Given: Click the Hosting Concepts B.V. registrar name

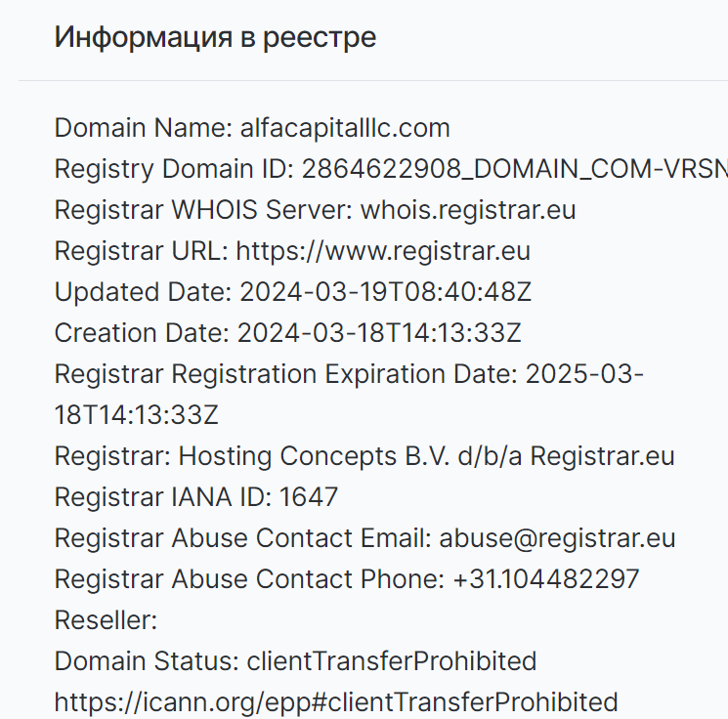Looking at the screenshot, I should (315, 456).
